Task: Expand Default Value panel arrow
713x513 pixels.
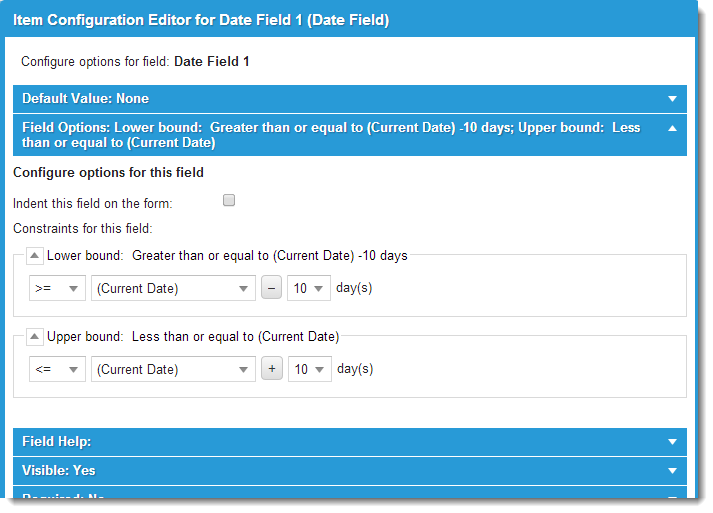Action: (x=674, y=99)
